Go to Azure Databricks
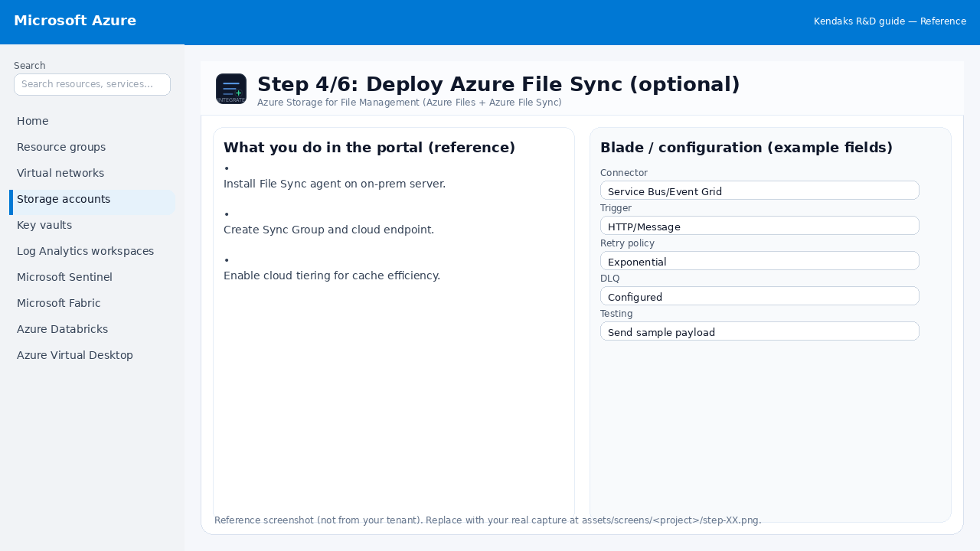Viewport: 980px width, 551px height. [92, 329]
